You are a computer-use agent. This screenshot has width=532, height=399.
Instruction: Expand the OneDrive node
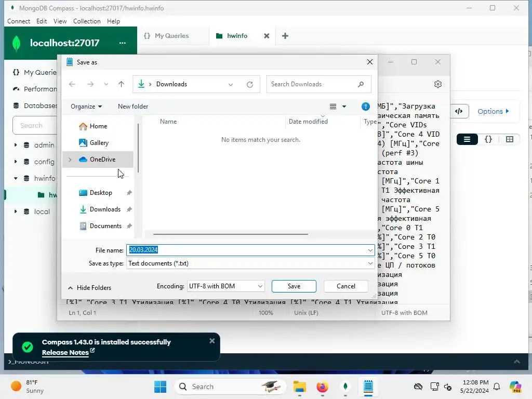(70, 159)
